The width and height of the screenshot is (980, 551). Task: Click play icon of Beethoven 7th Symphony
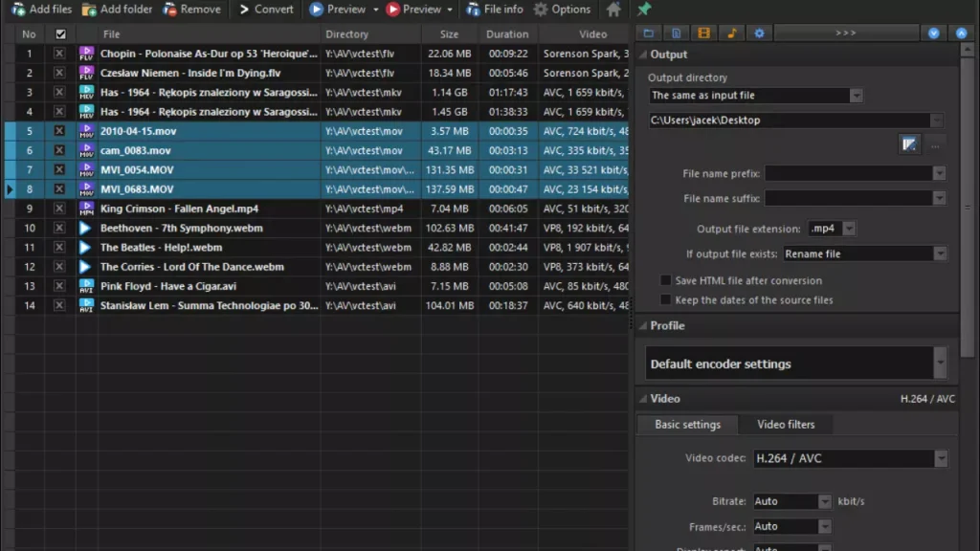pyautogui.click(x=85, y=228)
